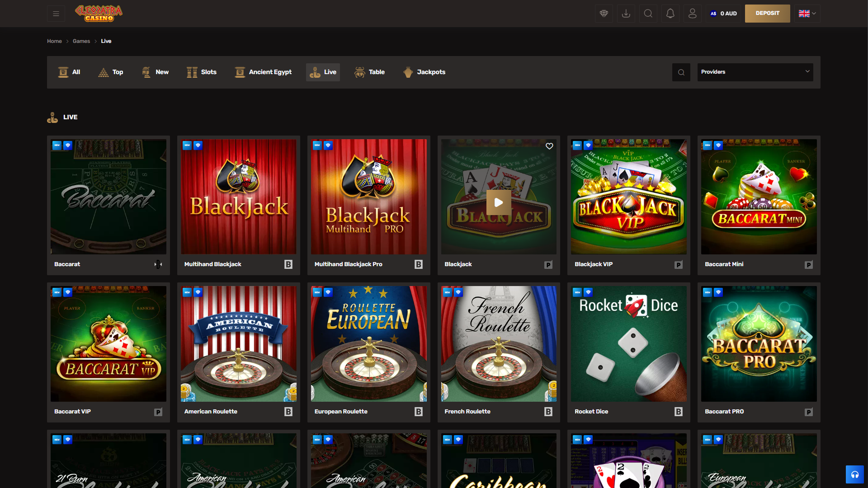Screen dimensions: 868x488
Task: Click P provider icon on Baccarat VIP
Action: point(158,412)
